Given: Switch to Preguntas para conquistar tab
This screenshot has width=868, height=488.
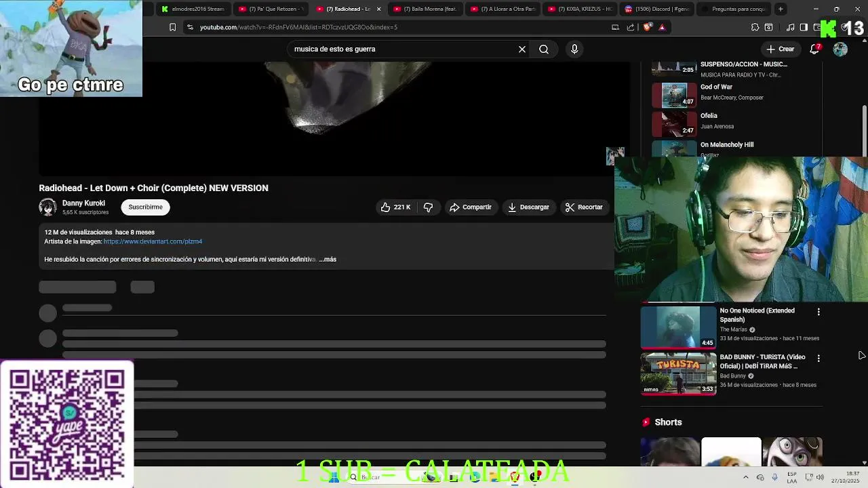Looking at the screenshot, I should [734, 9].
